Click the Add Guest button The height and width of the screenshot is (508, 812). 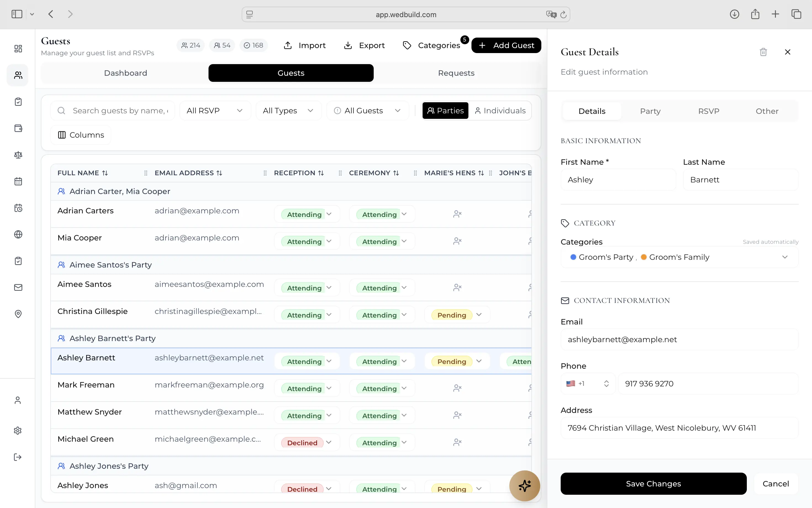[506, 45]
